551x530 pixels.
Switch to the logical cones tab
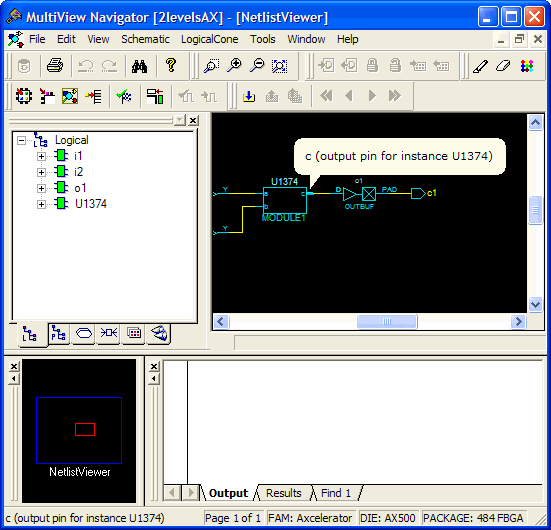158,333
